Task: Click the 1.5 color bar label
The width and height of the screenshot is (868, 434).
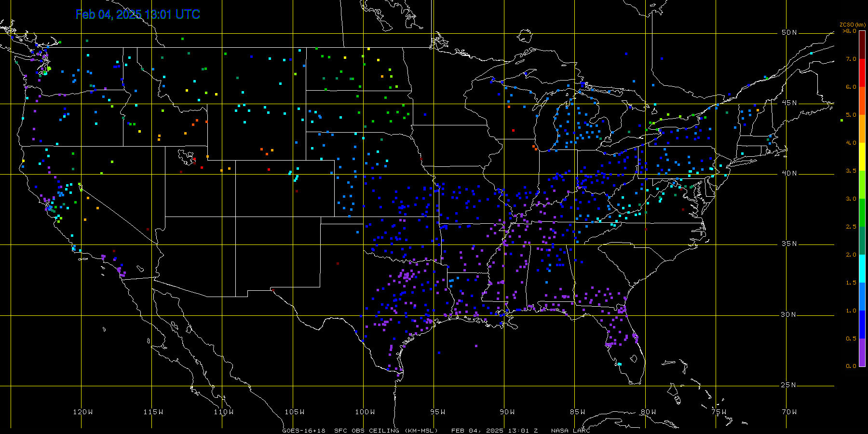Action: pos(851,283)
